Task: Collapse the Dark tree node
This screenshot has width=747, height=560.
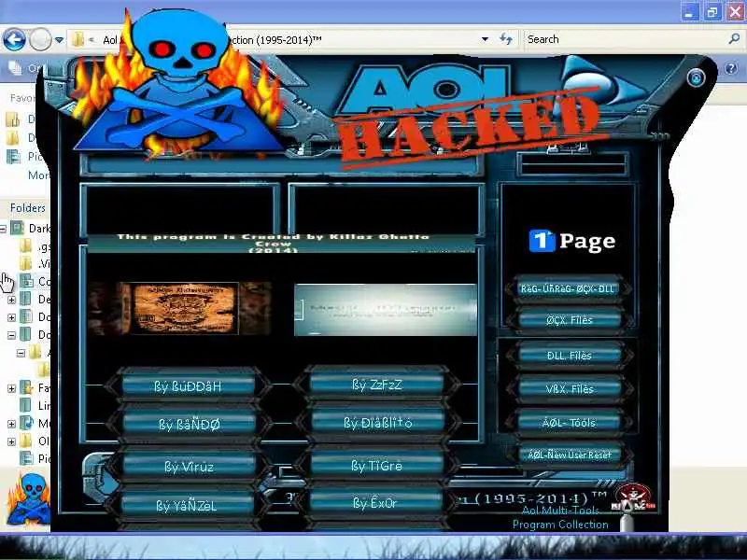Action: pyautogui.click(x=3, y=229)
